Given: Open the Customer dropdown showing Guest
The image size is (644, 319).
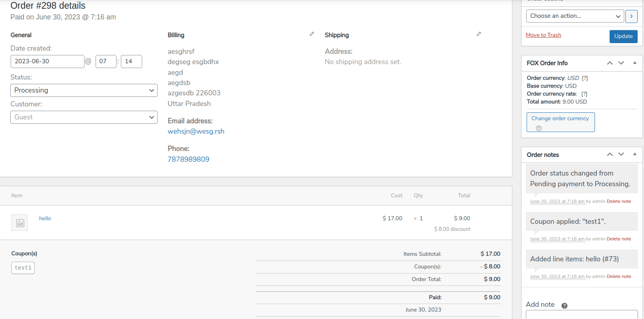Looking at the screenshot, I should [84, 117].
